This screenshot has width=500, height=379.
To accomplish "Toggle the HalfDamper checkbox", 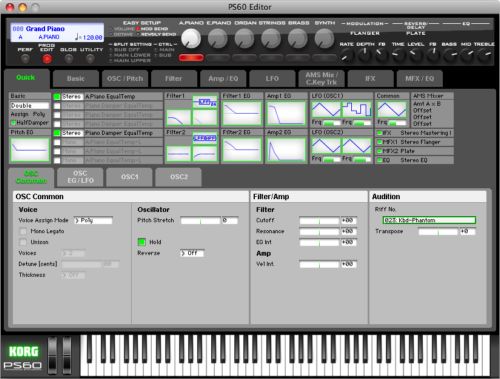I will pyautogui.click(x=14, y=123).
